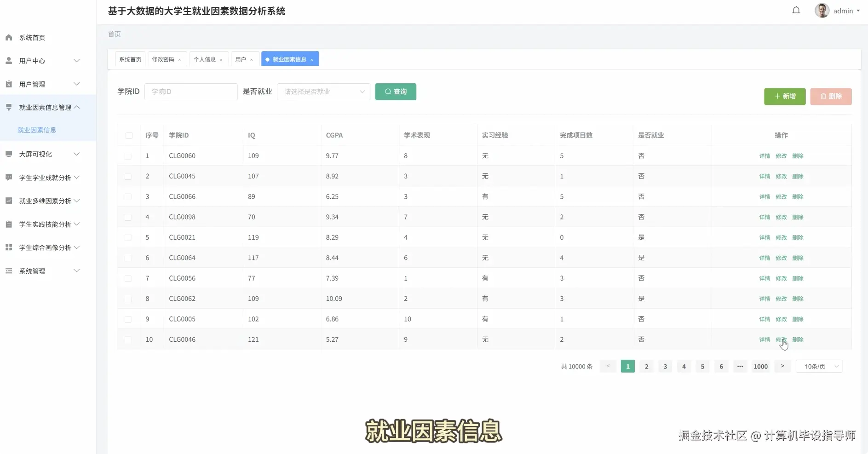Click the chart icon beside 就业多维因素分析

tap(9, 201)
